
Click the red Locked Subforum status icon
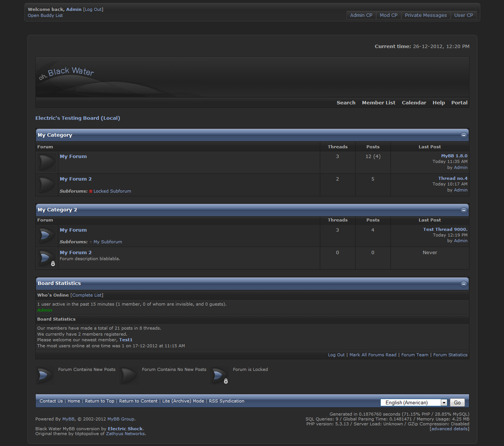click(91, 191)
